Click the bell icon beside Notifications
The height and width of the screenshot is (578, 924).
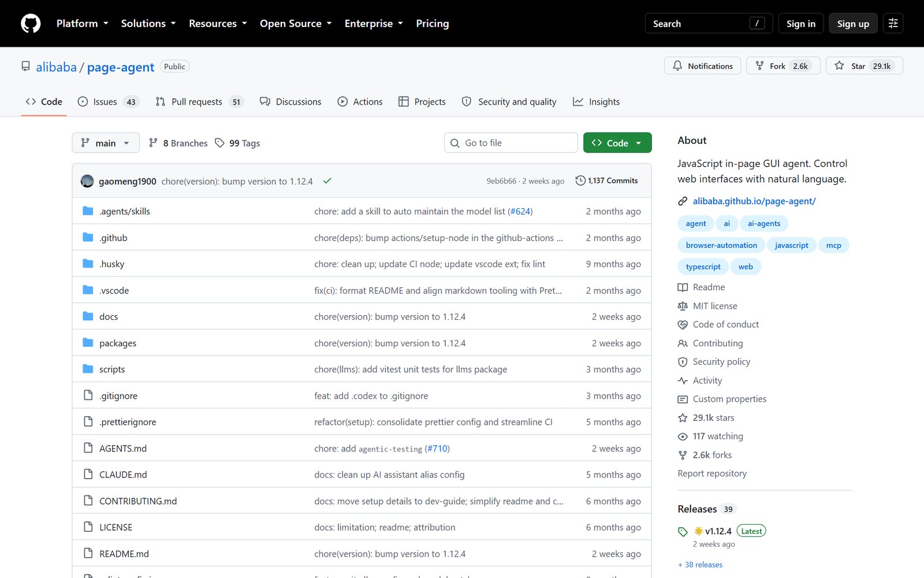[677, 66]
